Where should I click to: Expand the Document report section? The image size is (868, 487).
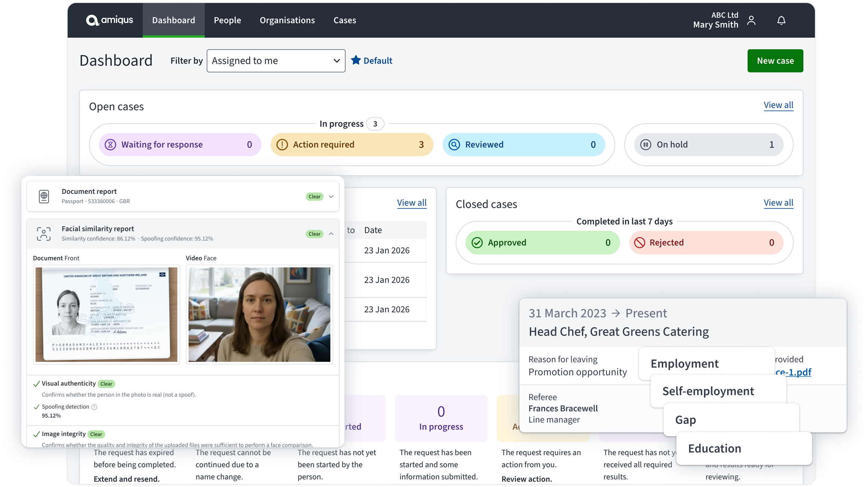[331, 196]
